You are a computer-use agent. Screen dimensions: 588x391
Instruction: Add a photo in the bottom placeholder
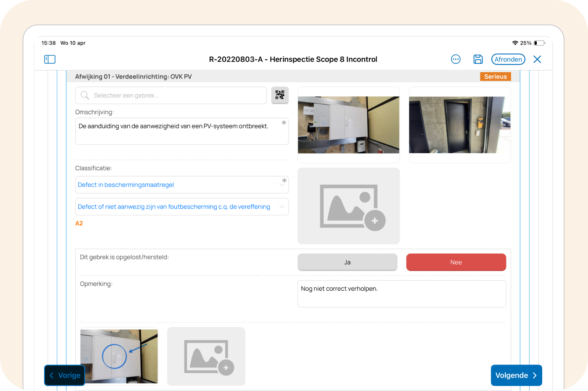click(x=206, y=356)
